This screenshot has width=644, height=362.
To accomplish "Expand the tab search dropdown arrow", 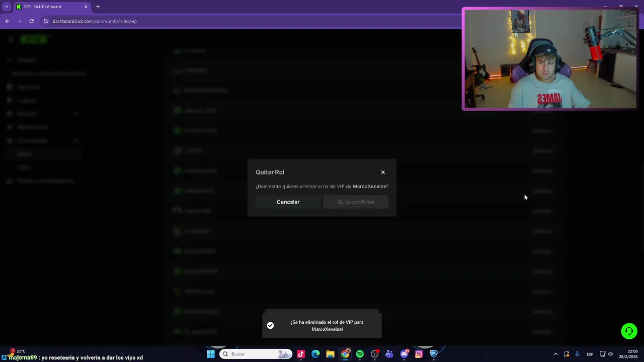I will tap(7, 7).
